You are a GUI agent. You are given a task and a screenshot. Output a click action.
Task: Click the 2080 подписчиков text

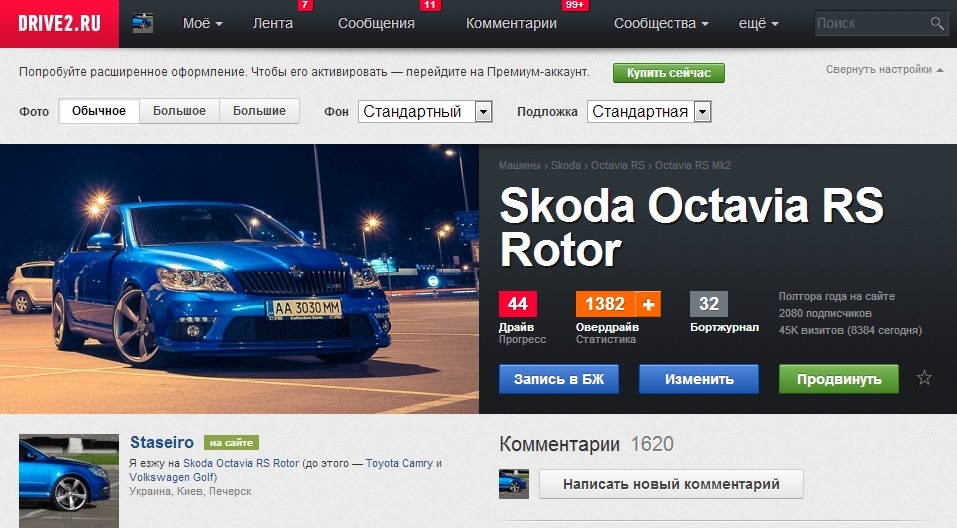click(825, 313)
